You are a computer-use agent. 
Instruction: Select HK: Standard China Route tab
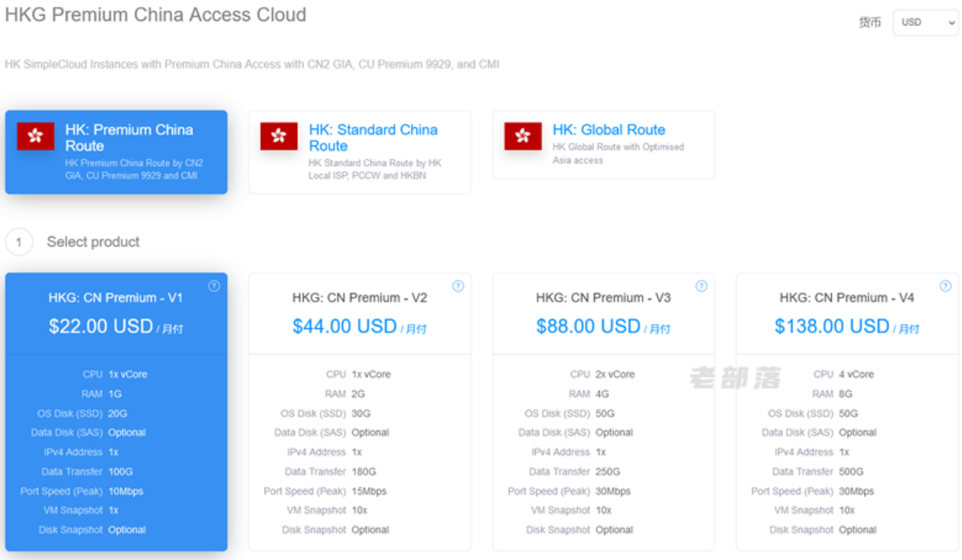[x=359, y=152]
